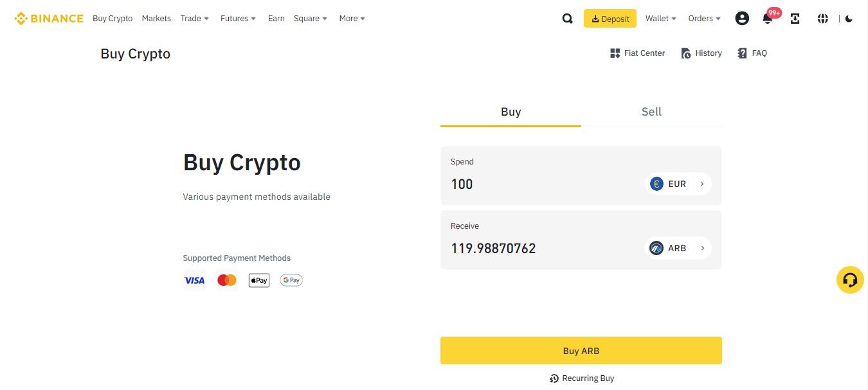
Task: Open the language and region globe icon
Action: (x=822, y=19)
